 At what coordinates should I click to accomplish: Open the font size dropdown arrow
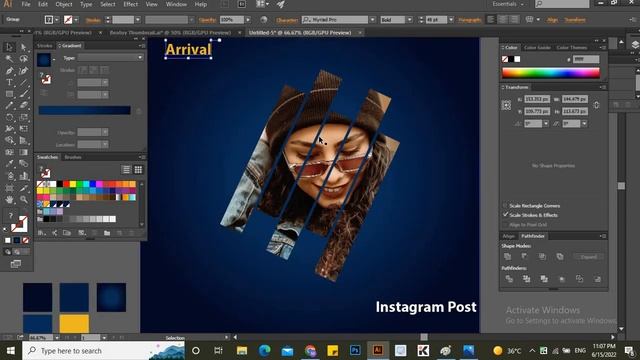coord(451,20)
